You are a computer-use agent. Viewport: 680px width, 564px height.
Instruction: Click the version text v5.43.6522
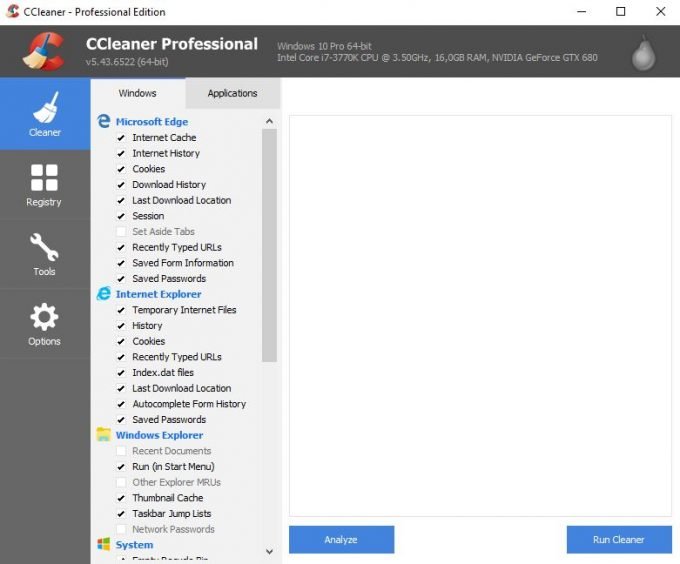pos(127,62)
